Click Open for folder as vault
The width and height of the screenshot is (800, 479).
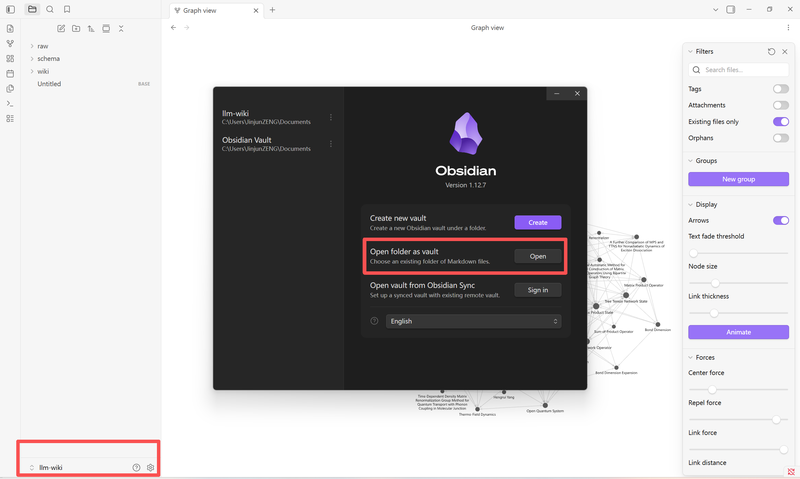tap(538, 256)
